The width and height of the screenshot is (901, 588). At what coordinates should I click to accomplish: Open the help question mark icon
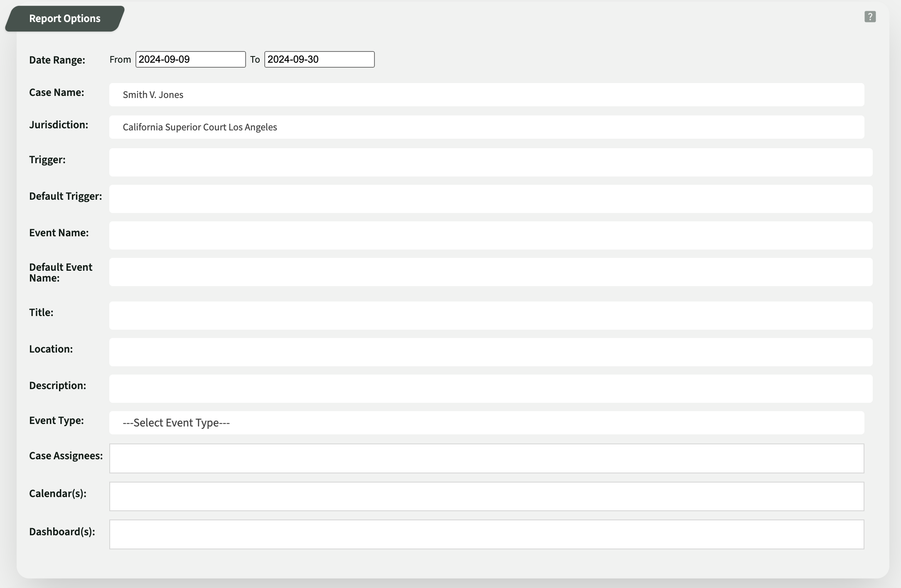click(x=870, y=17)
